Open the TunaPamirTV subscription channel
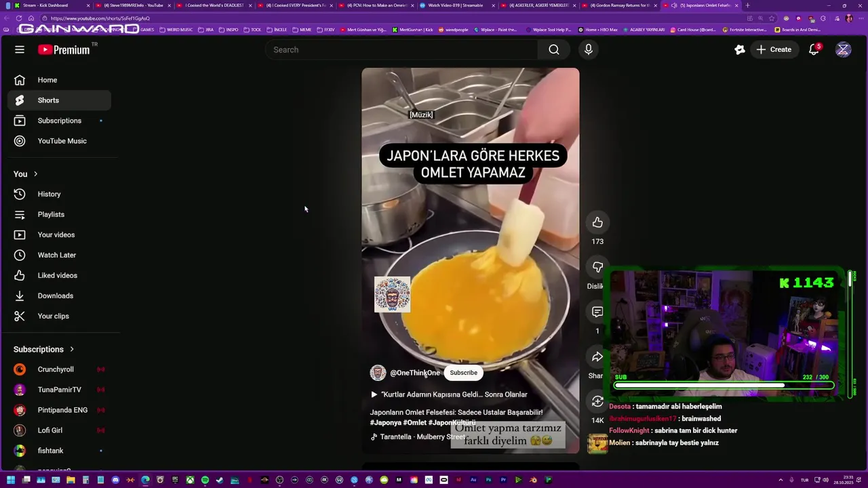 coord(60,390)
